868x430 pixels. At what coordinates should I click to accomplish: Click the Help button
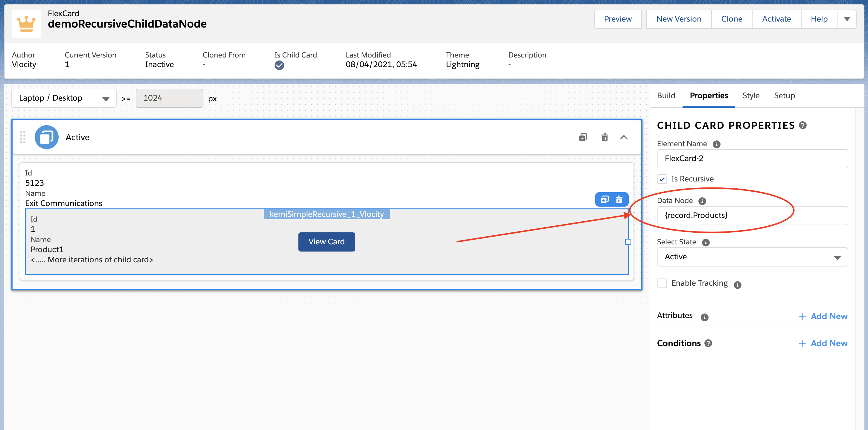coord(819,19)
